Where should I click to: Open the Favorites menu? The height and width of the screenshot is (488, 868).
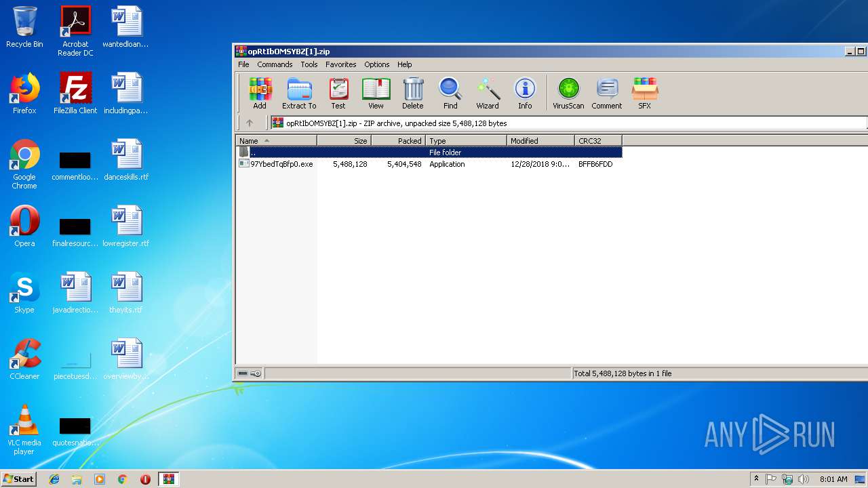click(x=340, y=64)
